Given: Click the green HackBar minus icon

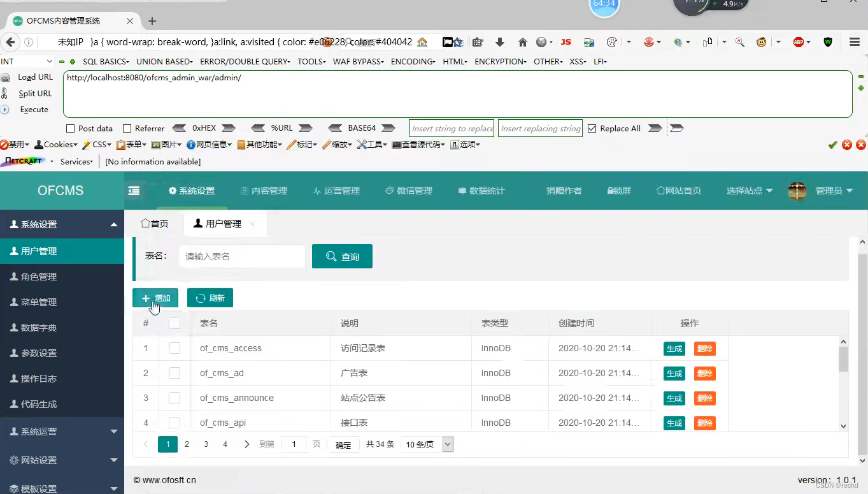Looking at the screenshot, I should pyautogui.click(x=62, y=62).
